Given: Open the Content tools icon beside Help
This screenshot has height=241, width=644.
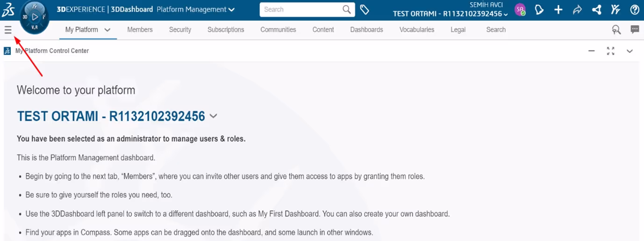Looking at the screenshot, I should (615, 9).
